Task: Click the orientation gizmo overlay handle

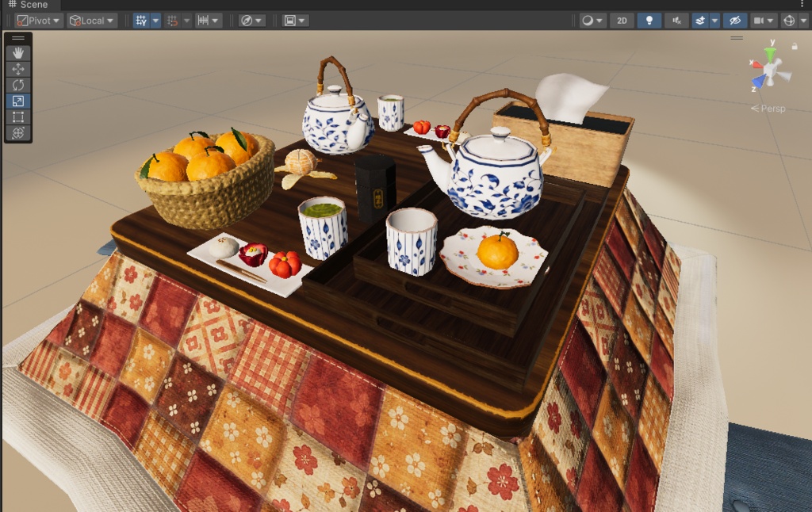Action: 737,38
